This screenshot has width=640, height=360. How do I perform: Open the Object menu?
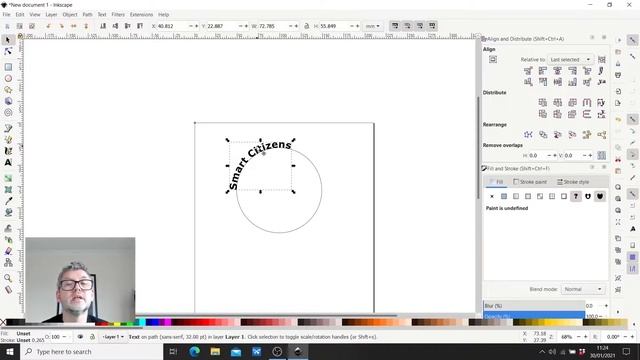(70, 14)
